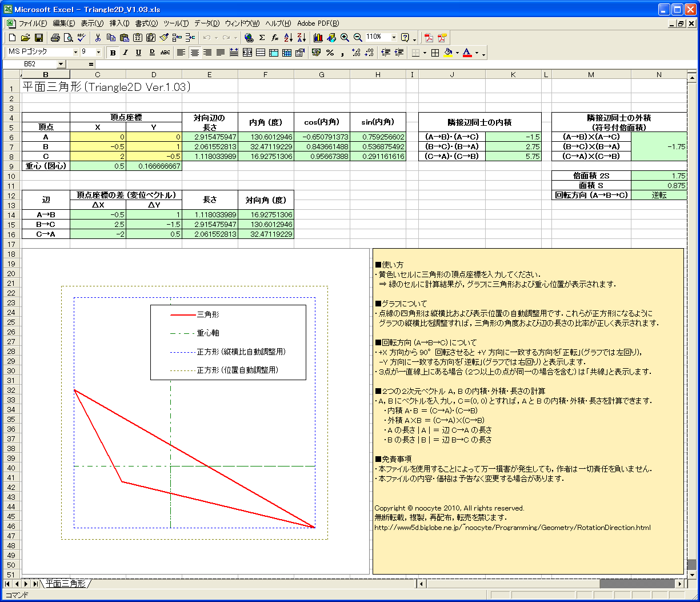Click the Increase Indent icon
700x602 pixels.
click(x=399, y=53)
